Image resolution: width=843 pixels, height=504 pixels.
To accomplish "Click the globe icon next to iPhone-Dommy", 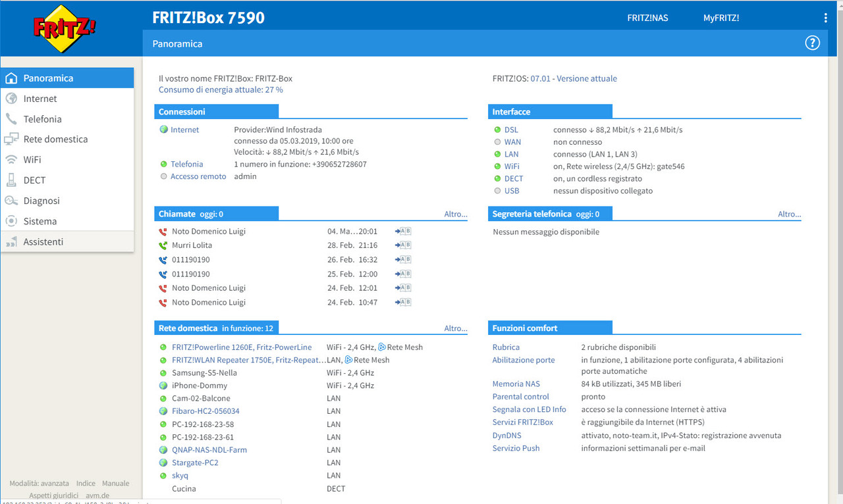I will pos(163,386).
